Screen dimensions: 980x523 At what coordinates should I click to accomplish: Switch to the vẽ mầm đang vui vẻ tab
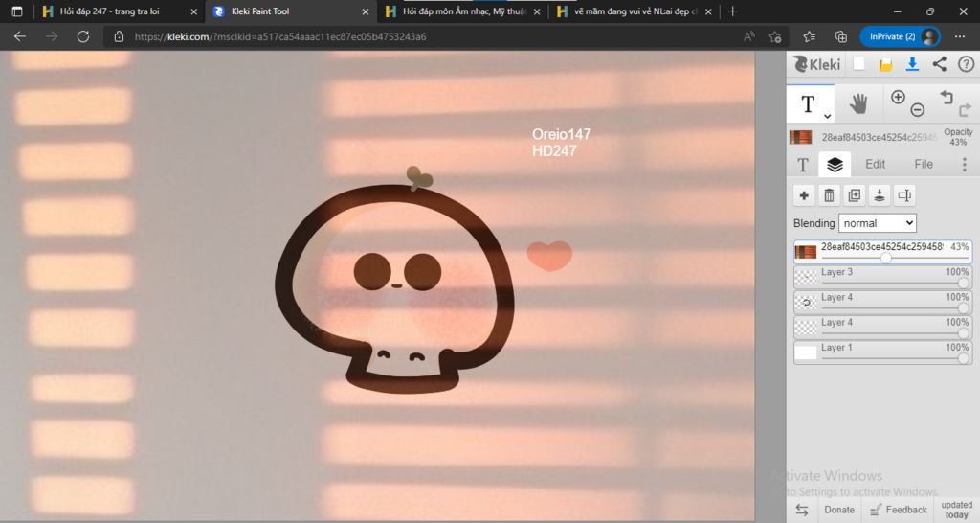635,11
